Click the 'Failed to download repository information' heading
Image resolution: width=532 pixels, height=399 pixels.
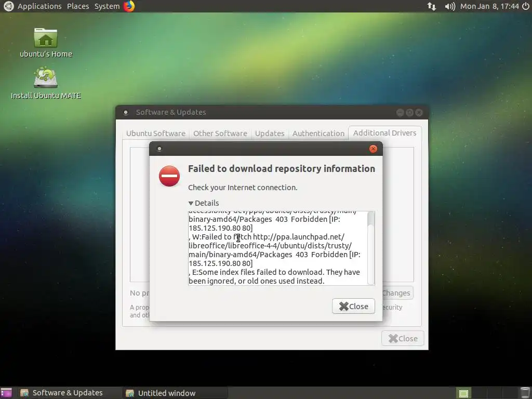click(282, 169)
